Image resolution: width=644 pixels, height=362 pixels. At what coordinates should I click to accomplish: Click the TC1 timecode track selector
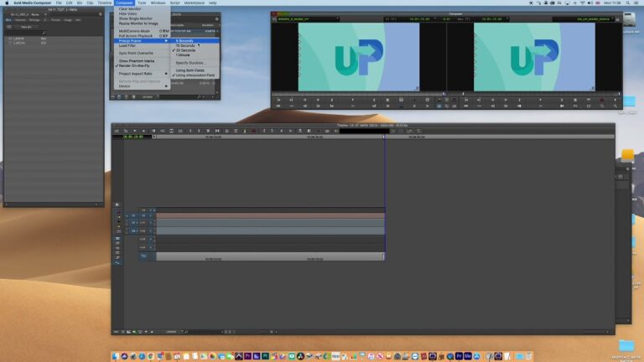(x=143, y=256)
